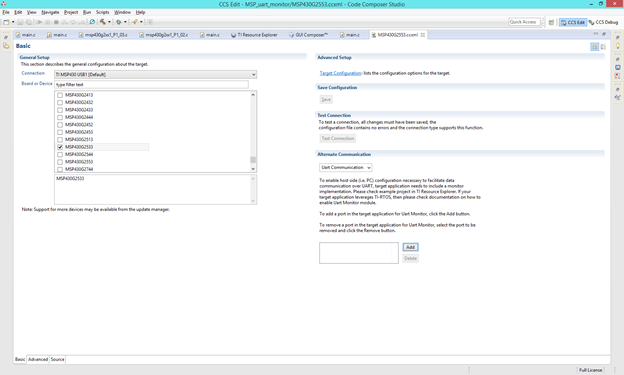Click the magnifier Search toolbar icon
Viewport: 624px width, 375px height.
[x=92, y=22]
